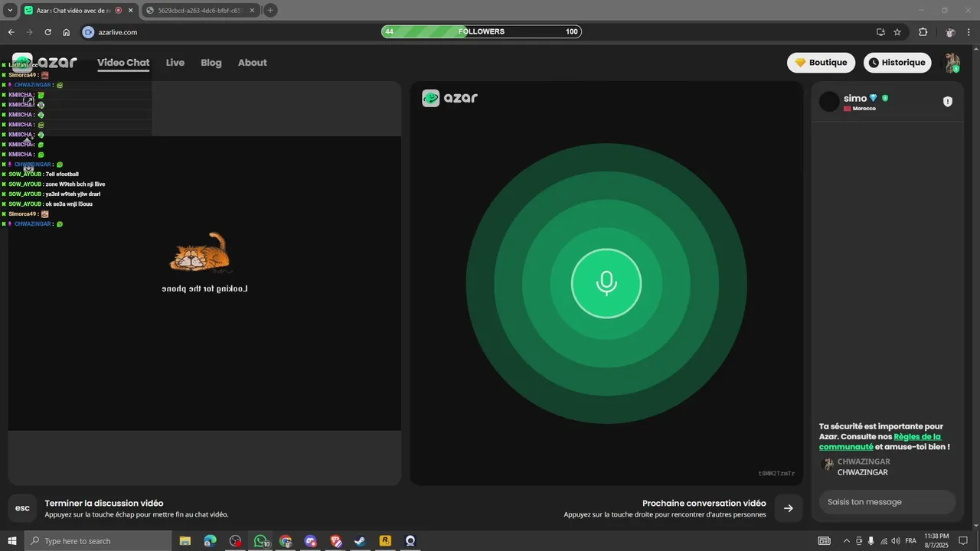Screen dimensions: 980x551
Task: Click the simo username in chat panel
Action: point(855,98)
